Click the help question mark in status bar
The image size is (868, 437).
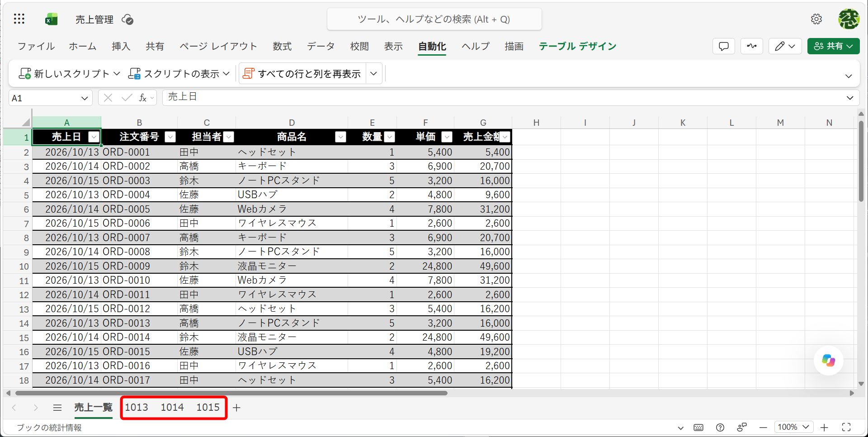[x=720, y=427]
